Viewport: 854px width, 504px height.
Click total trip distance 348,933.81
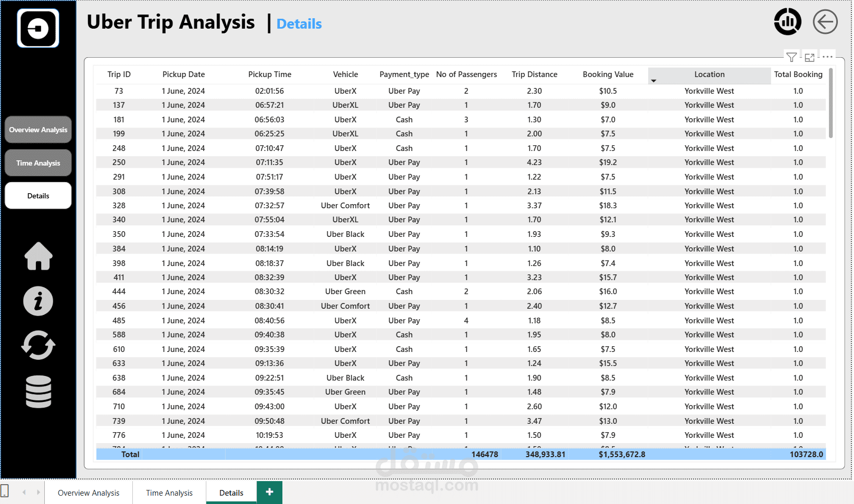coord(546,455)
